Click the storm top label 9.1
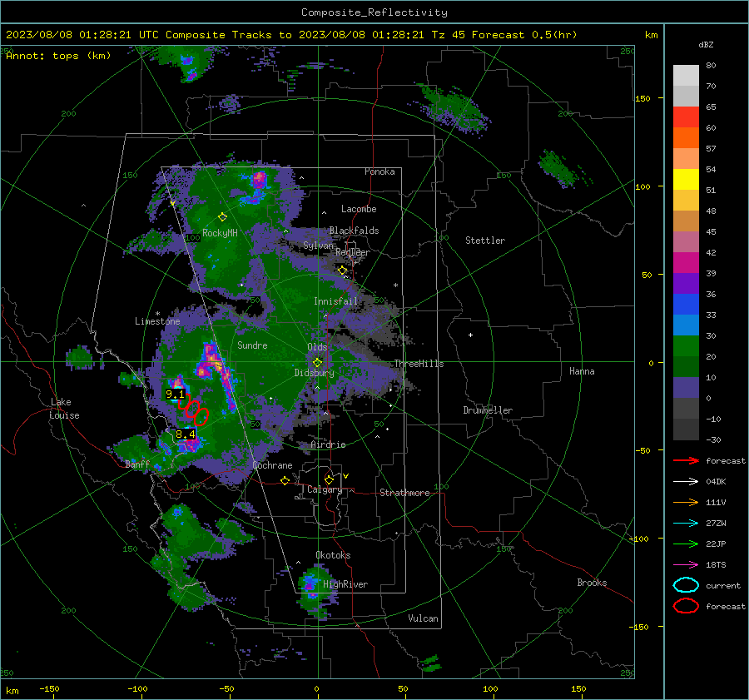Screen dimensions: 749x700 point(175,395)
